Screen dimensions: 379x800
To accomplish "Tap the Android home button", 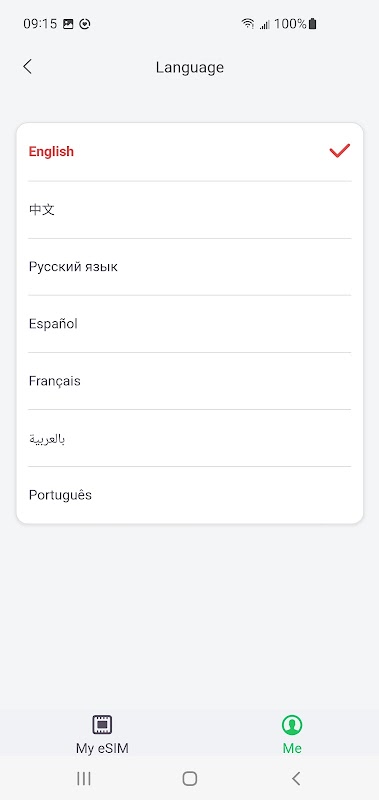I will [190, 778].
